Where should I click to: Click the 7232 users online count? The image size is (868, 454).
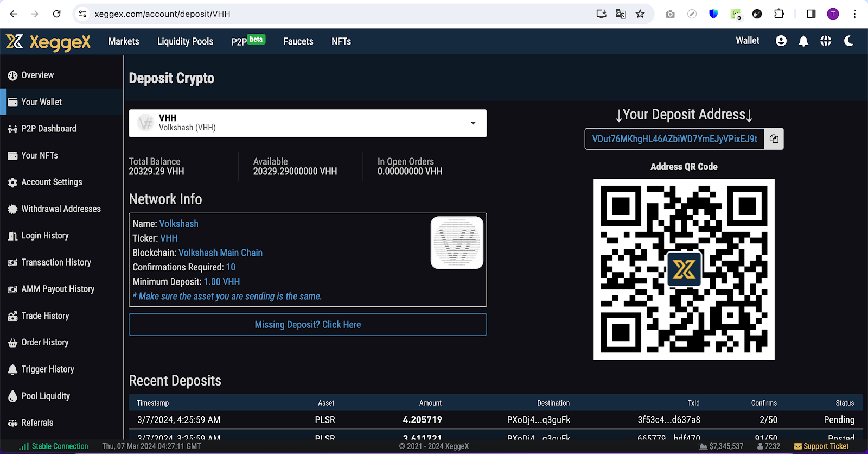(769, 446)
